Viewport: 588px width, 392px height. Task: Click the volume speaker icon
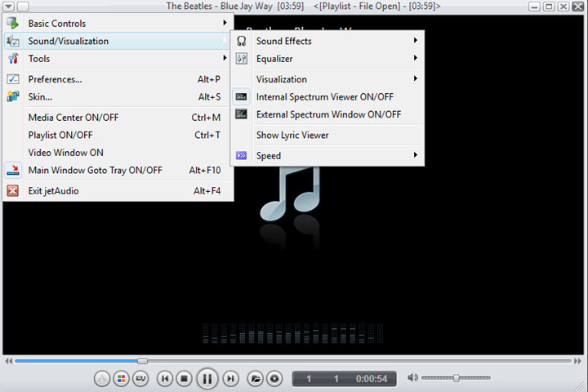click(x=412, y=377)
